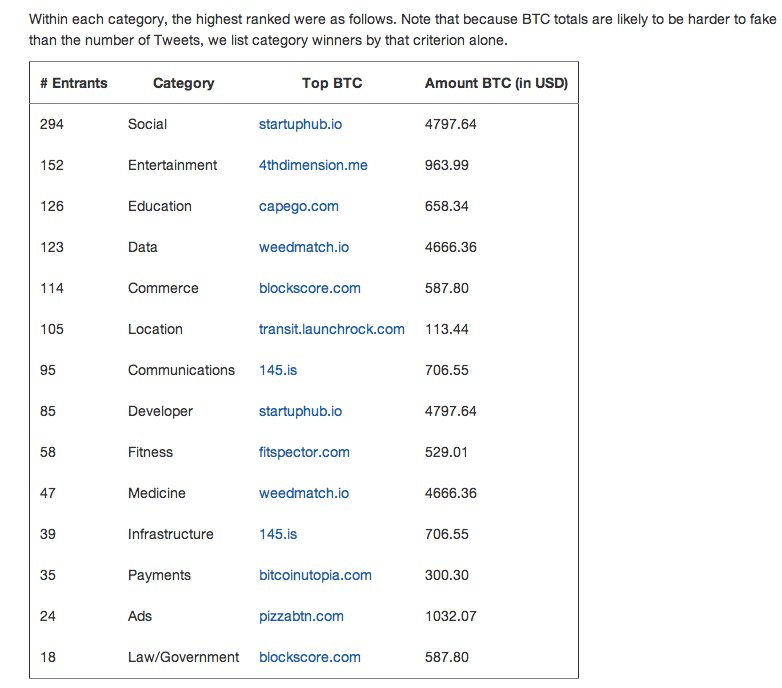Click the "Amount BTC (in USD)" header

496,83
